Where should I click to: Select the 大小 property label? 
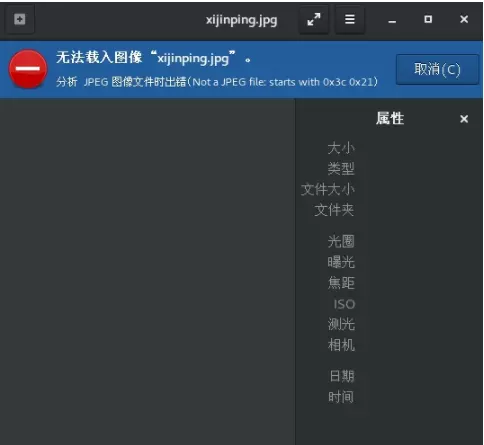(341, 148)
